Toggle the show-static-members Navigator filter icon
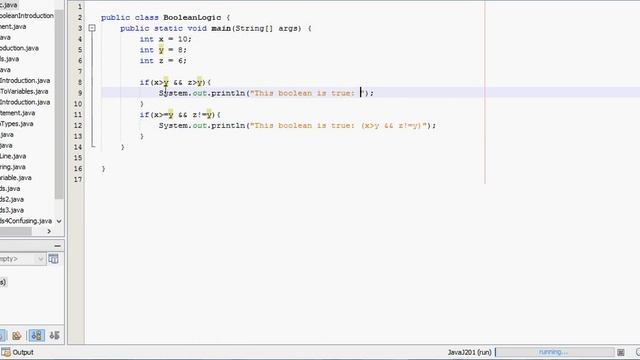Image resolution: width=640 pixels, height=360 pixels. click(x=16, y=336)
